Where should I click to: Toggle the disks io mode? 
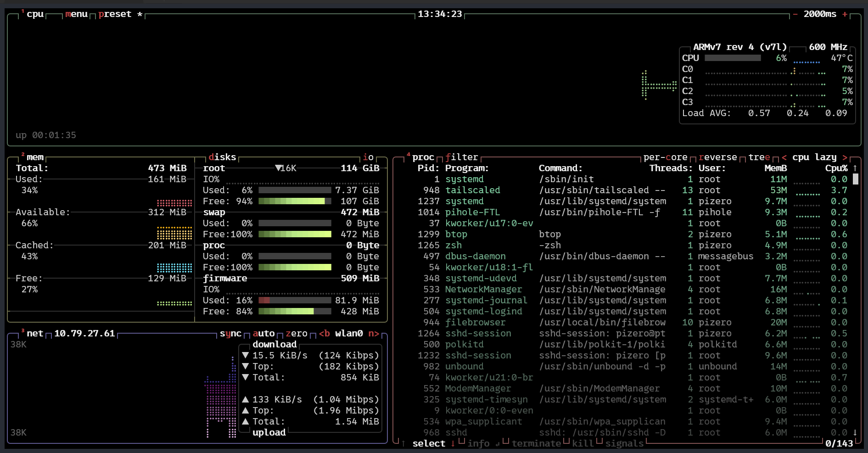[368, 157]
